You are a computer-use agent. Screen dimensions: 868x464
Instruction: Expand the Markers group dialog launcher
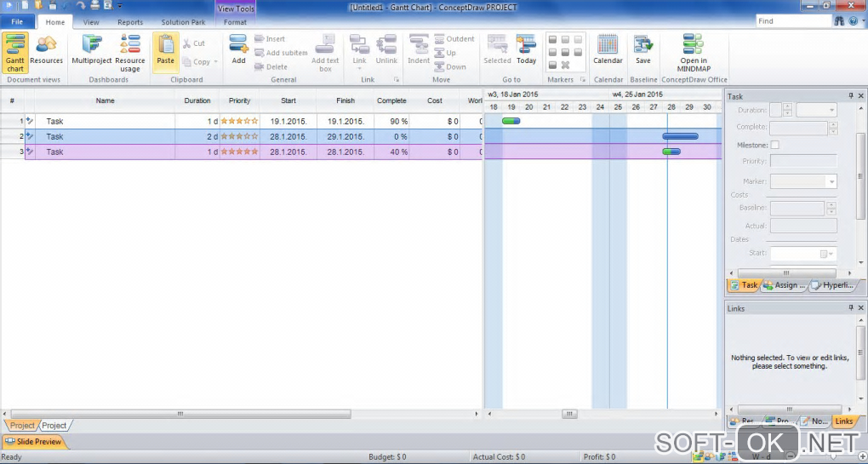point(582,80)
